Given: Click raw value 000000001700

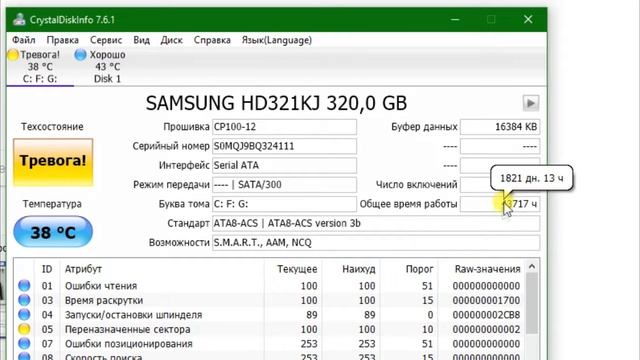Looking at the screenshot, I should (x=486, y=300).
